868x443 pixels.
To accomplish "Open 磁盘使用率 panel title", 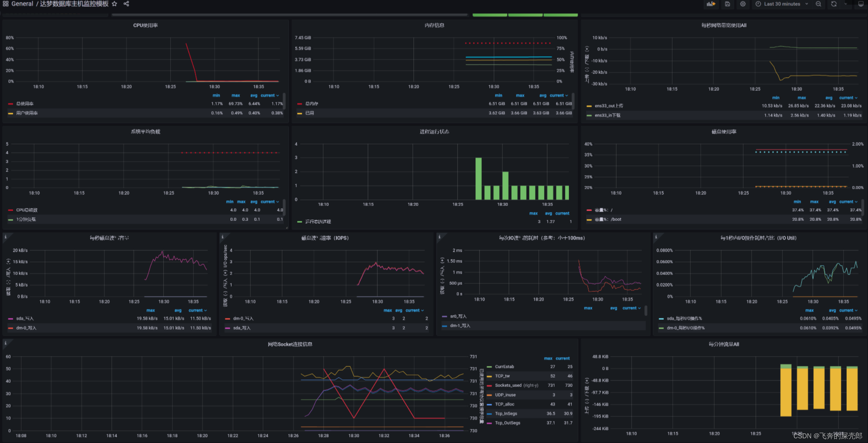I will click(x=724, y=132).
